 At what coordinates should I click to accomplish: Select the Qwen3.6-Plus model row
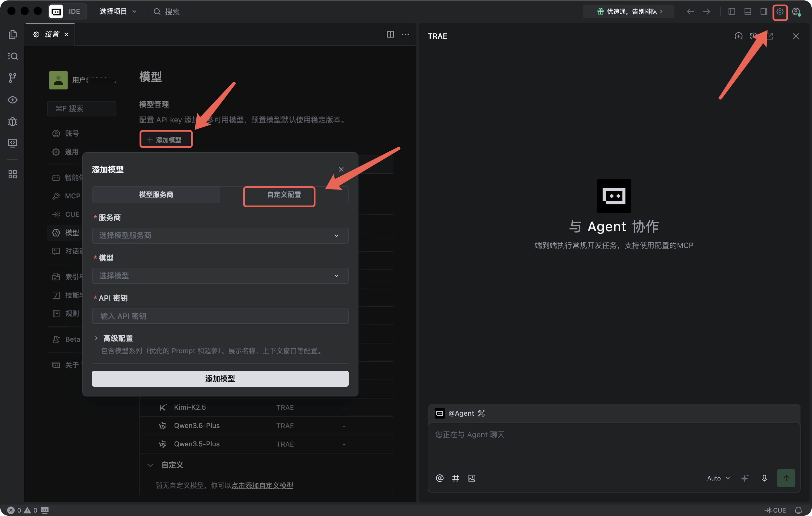click(266, 425)
